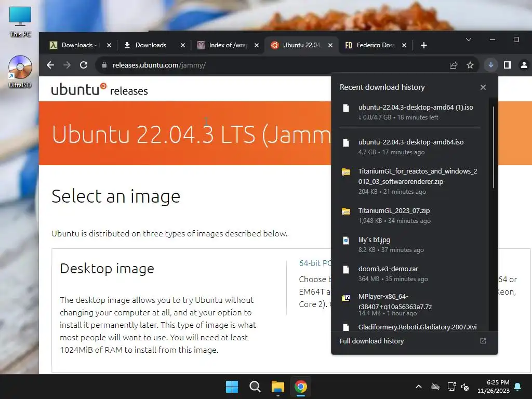Image resolution: width=532 pixels, height=399 pixels.
Task: Click the Chrome taskbar icon
Action: click(301, 387)
